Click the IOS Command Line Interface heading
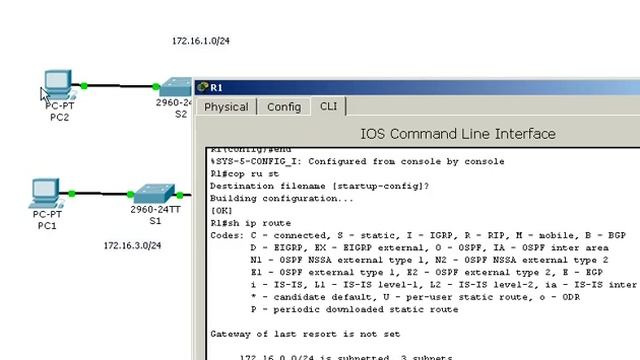 [x=458, y=134]
